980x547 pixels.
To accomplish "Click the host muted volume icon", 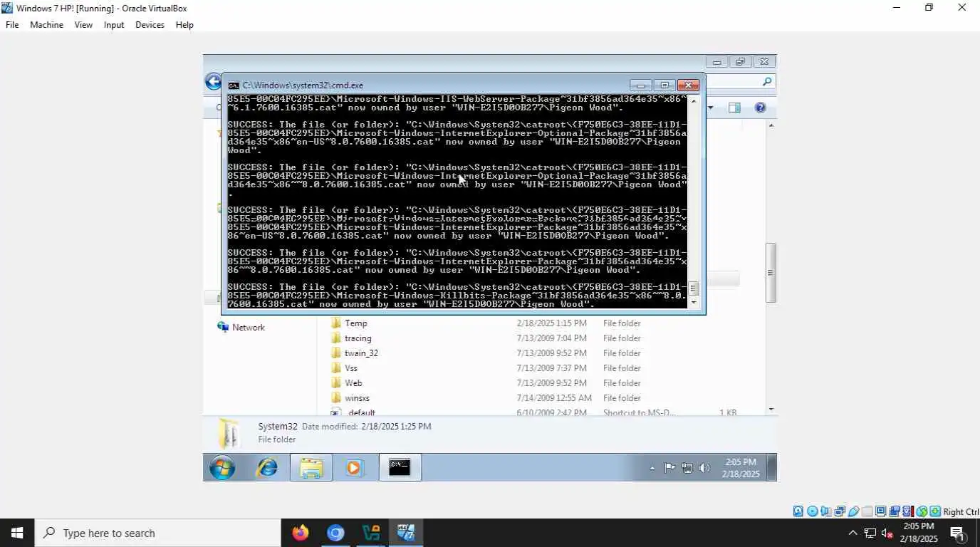I will coord(887,533).
